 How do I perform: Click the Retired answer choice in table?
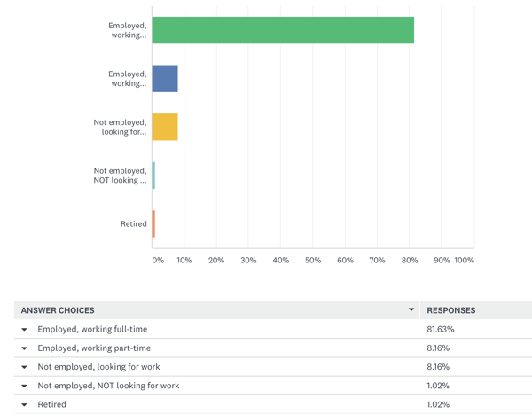pyautogui.click(x=51, y=404)
